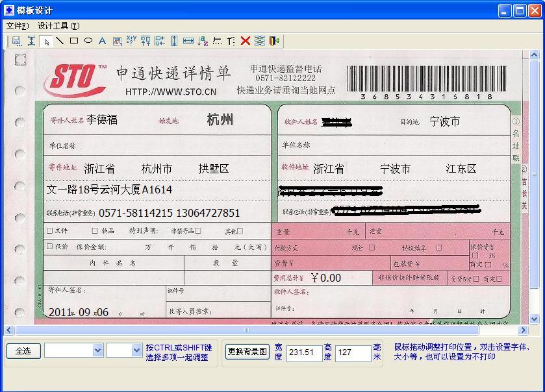Click the red X delete icon
The height and width of the screenshot is (392, 545).
tap(246, 41)
